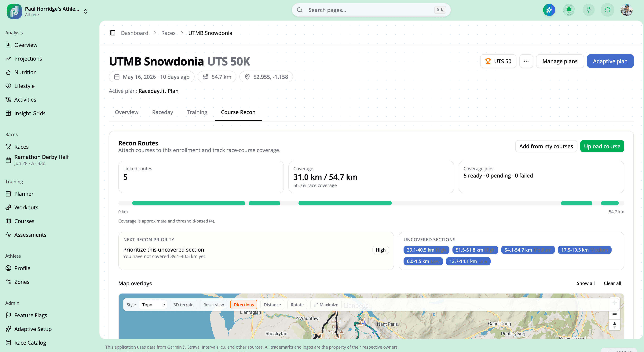This screenshot has width=644, height=352.
Task: Reset the map view
Action: click(214, 304)
